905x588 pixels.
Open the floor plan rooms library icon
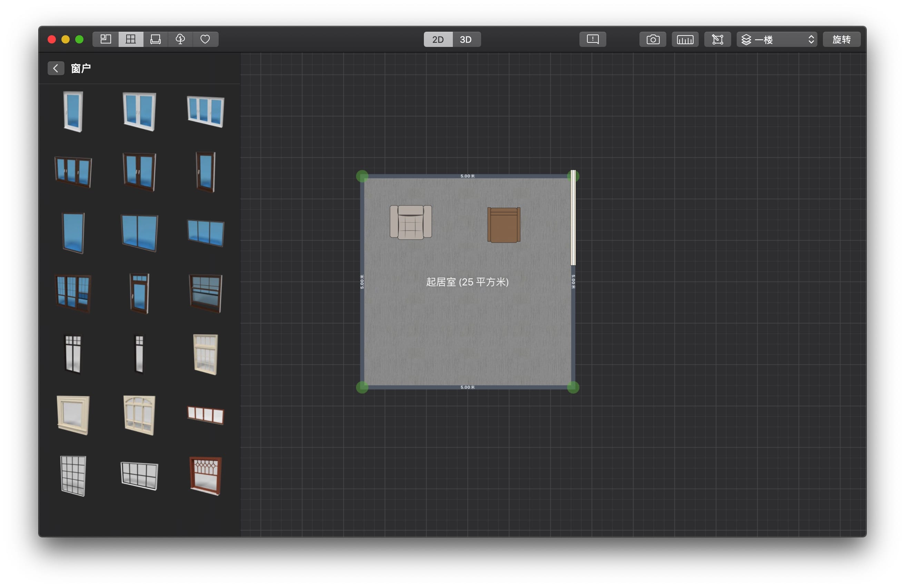[105, 39]
